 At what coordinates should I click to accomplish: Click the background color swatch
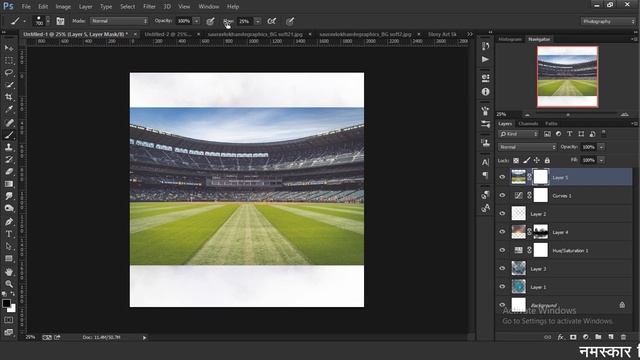pos(12,309)
